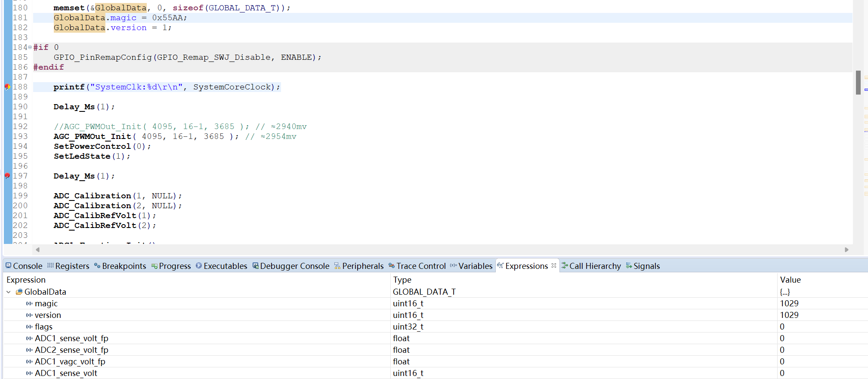Click the GlobalData struct icon
The width and height of the screenshot is (868, 379).
(x=19, y=292)
